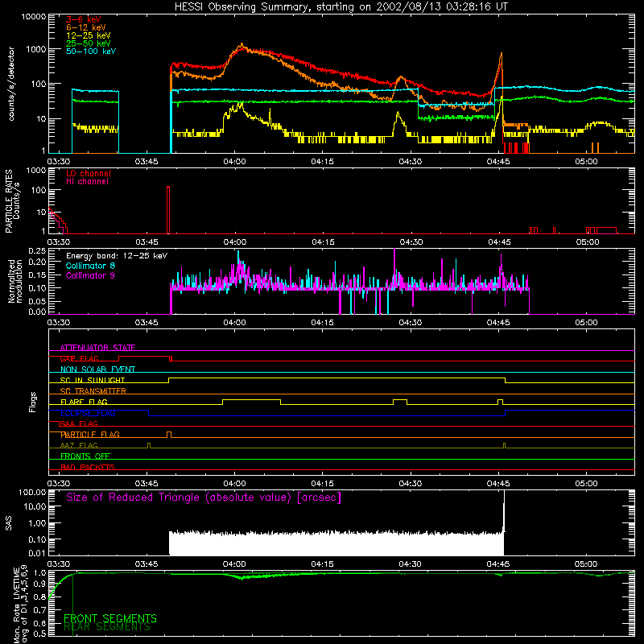Select the SAA FLAG label
The height and width of the screenshot is (644, 644).
tap(79, 423)
